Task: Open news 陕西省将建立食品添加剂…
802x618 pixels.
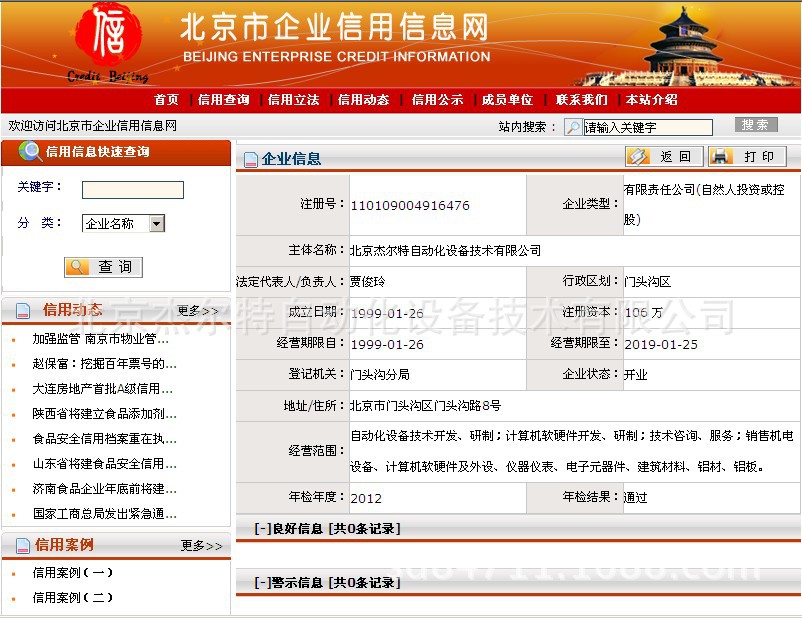Action: coord(105,414)
